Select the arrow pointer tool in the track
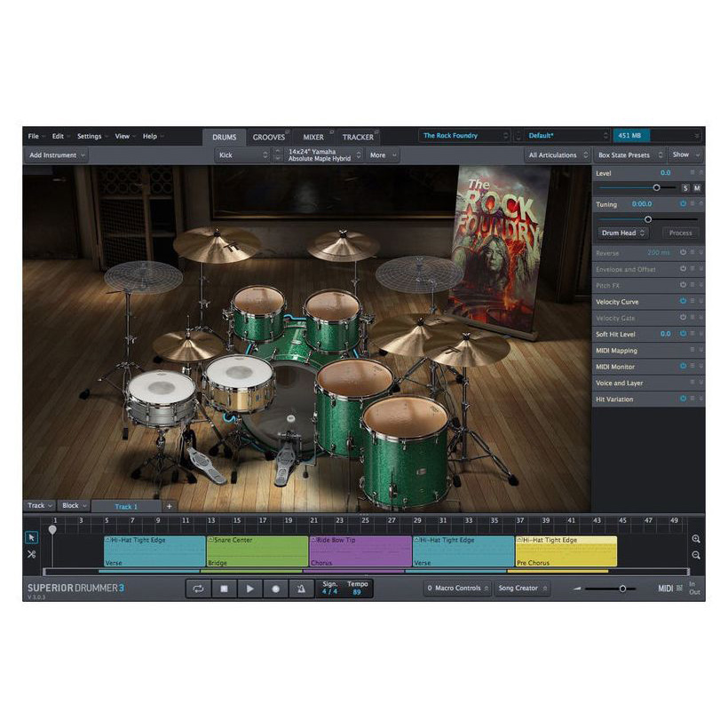This screenshot has height=728, width=728. 32,538
